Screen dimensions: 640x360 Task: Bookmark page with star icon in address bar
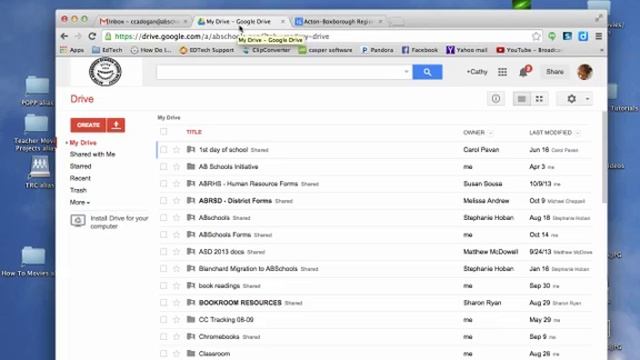(x=536, y=36)
